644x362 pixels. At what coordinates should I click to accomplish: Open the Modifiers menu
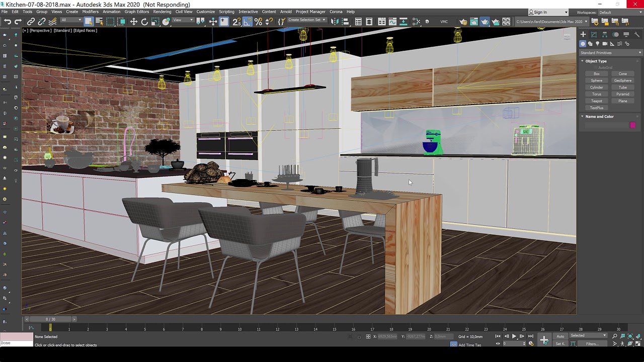pos(90,12)
